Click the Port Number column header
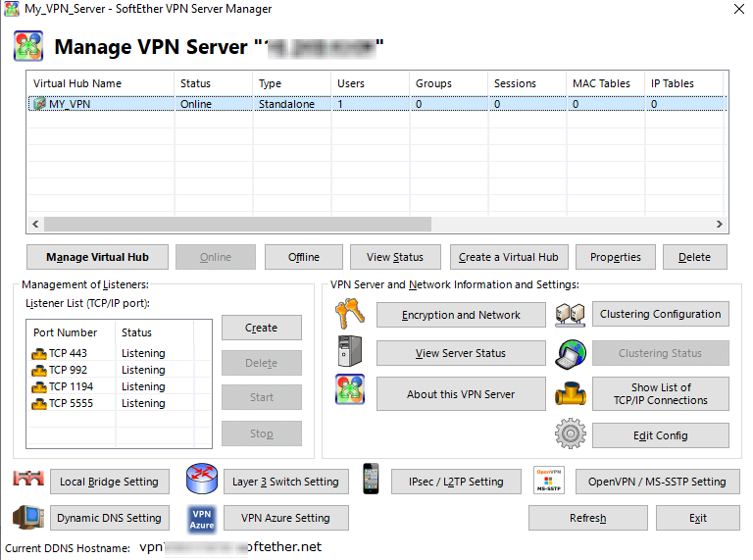 [71, 332]
